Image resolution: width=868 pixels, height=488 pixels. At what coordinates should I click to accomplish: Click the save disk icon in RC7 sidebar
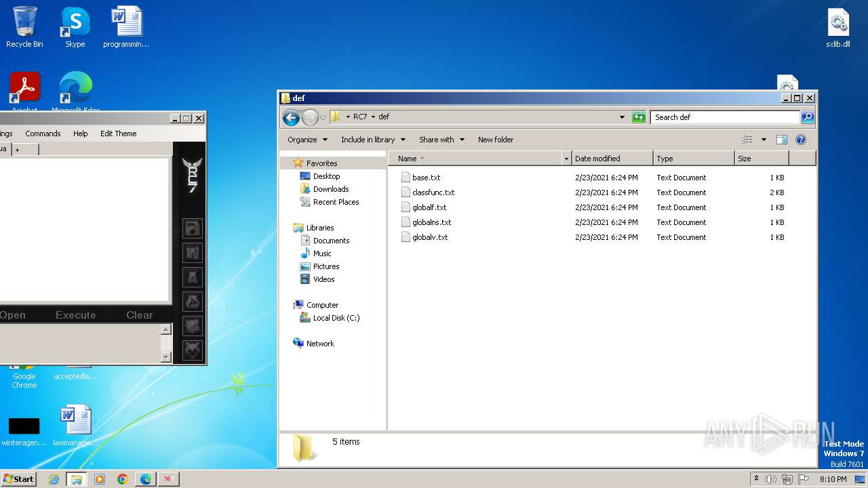pyautogui.click(x=193, y=229)
